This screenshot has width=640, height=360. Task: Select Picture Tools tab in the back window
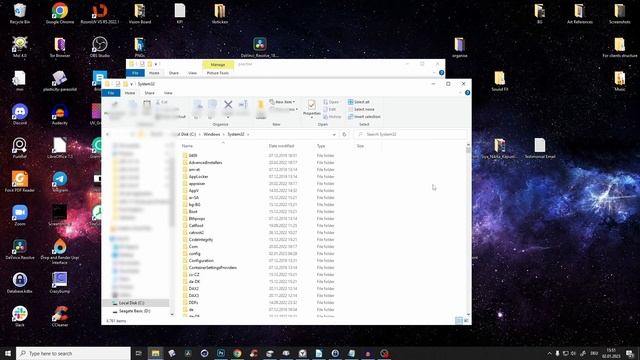pos(218,73)
